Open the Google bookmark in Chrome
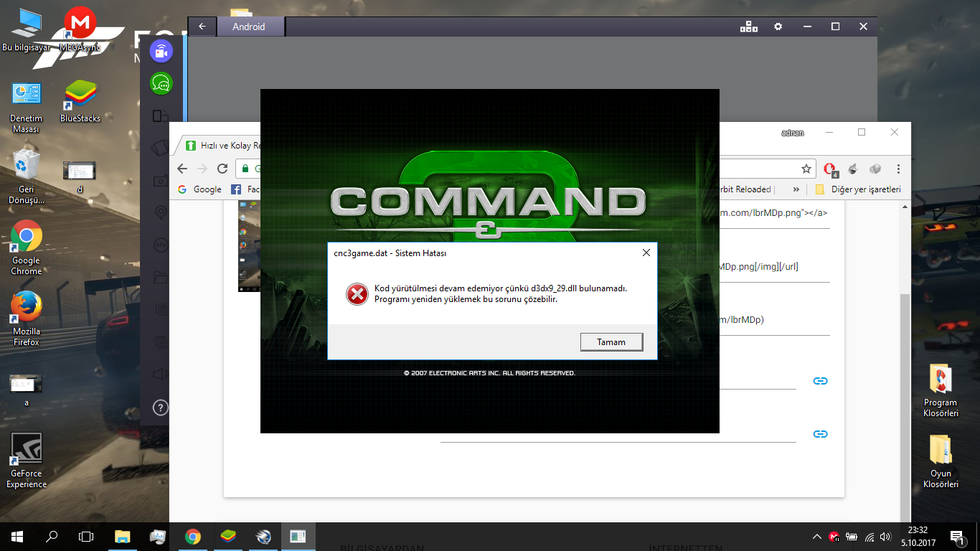This screenshot has height=551, width=980. pos(199,189)
